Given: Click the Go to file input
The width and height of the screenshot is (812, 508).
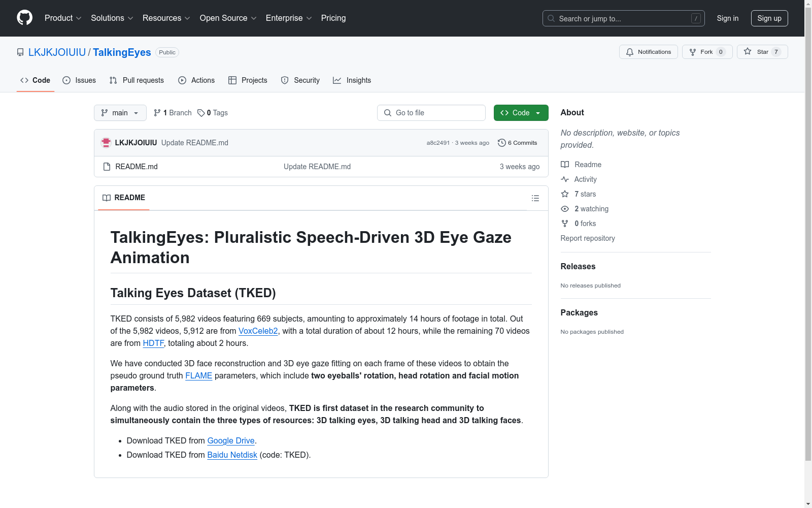Looking at the screenshot, I should point(431,113).
